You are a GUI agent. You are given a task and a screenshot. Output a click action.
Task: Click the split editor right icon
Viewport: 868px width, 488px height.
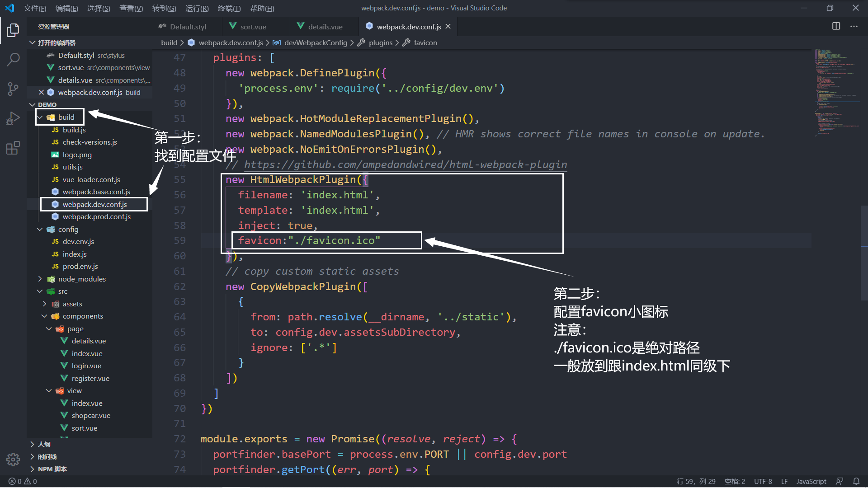(836, 26)
